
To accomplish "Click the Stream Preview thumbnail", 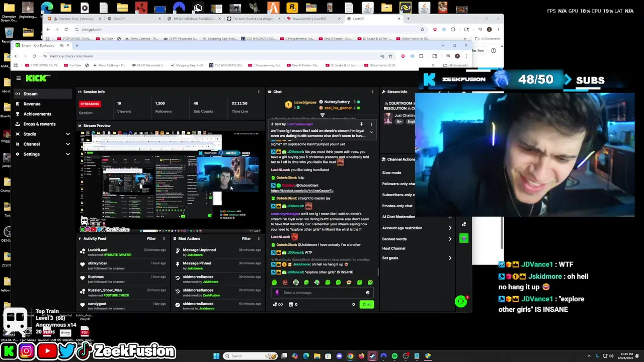I will 170,182.
